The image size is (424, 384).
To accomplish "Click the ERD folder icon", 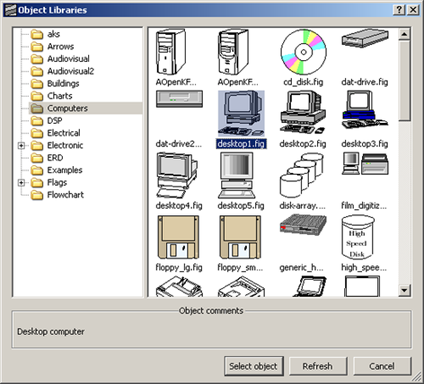I will pyautogui.click(x=37, y=158).
